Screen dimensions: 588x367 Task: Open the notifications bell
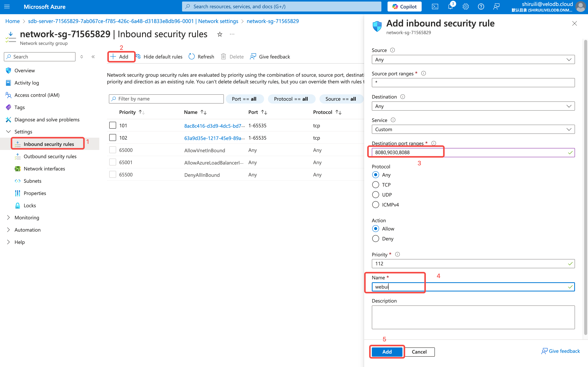click(x=450, y=7)
